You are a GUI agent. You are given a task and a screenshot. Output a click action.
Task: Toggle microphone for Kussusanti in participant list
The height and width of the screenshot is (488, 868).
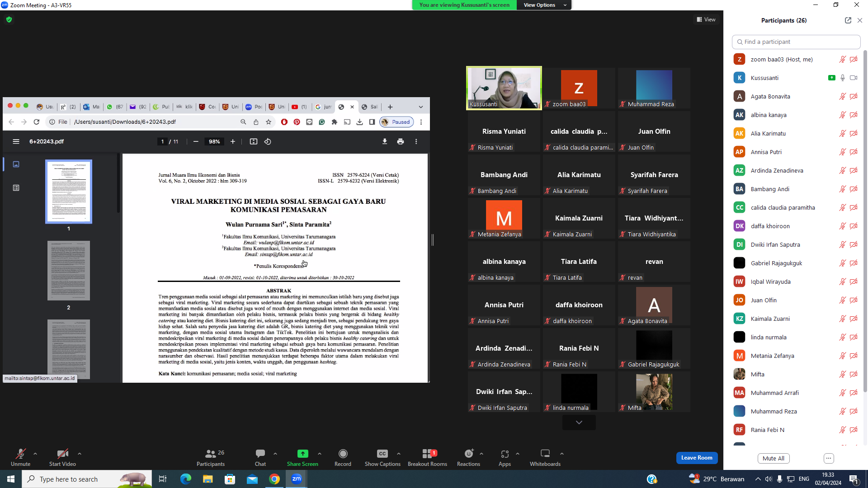843,78
